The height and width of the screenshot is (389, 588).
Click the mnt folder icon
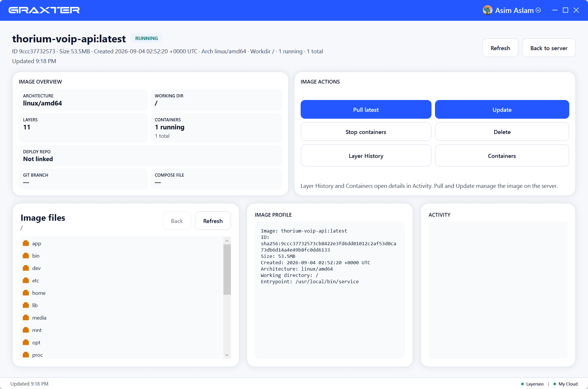[26, 330]
